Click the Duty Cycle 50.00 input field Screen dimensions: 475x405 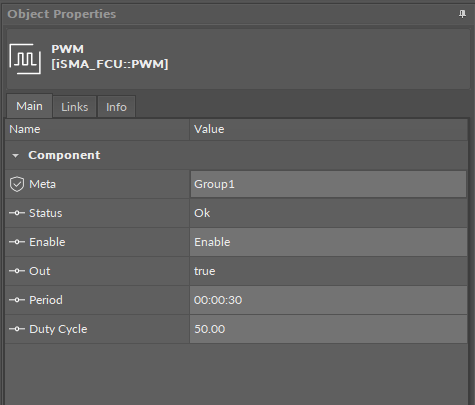click(x=328, y=329)
